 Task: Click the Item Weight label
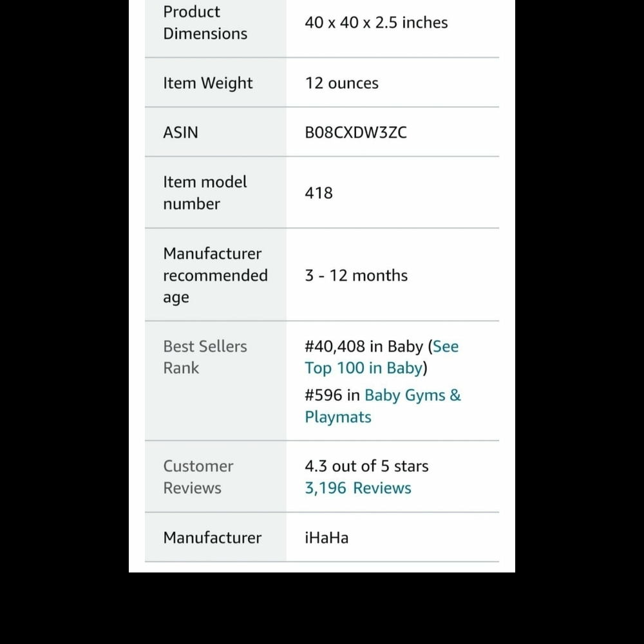pyautogui.click(x=208, y=83)
